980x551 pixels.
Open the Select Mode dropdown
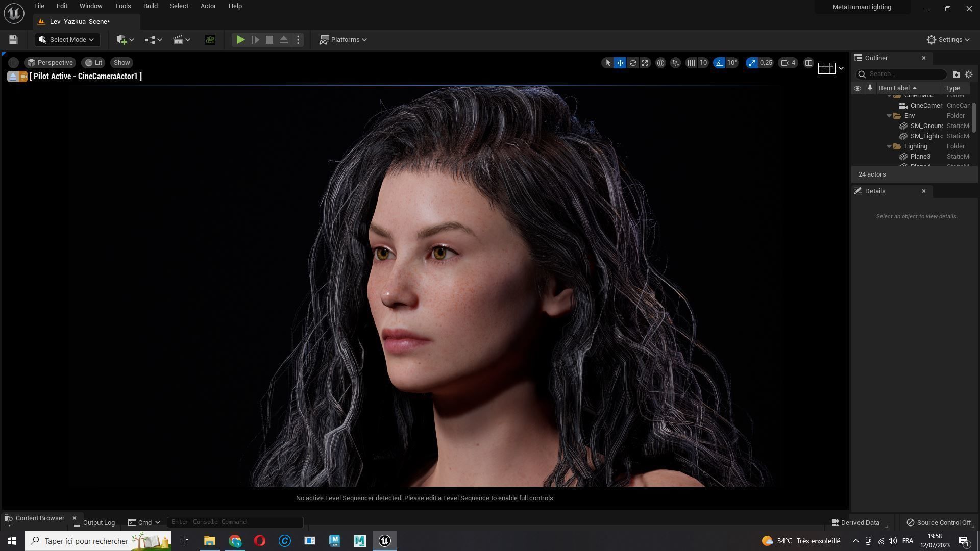(x=67, y=40)
